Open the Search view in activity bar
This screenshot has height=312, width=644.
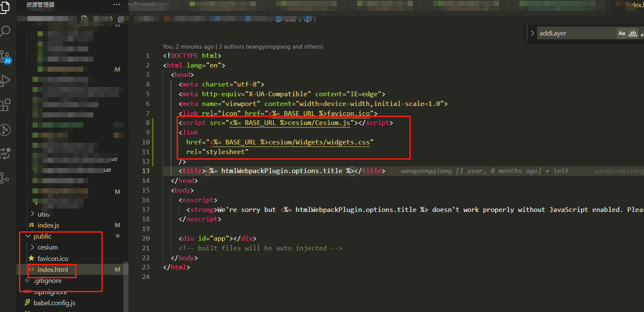(x=5, y=31)
